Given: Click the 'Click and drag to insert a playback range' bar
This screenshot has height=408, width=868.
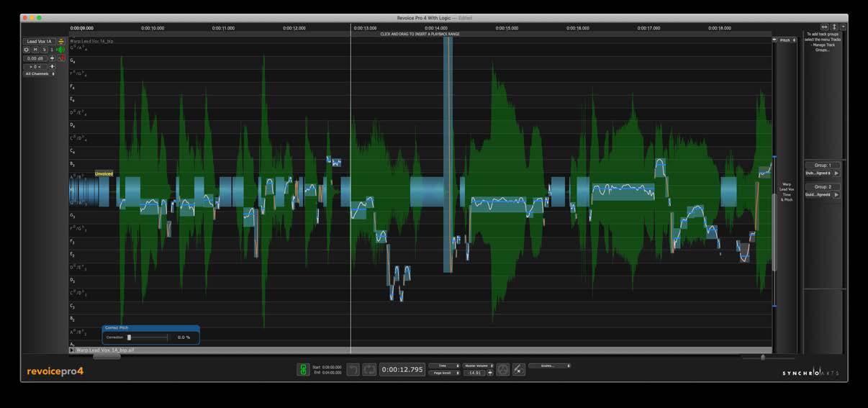Looking at the screenshot, I should [x=420, y=34].
